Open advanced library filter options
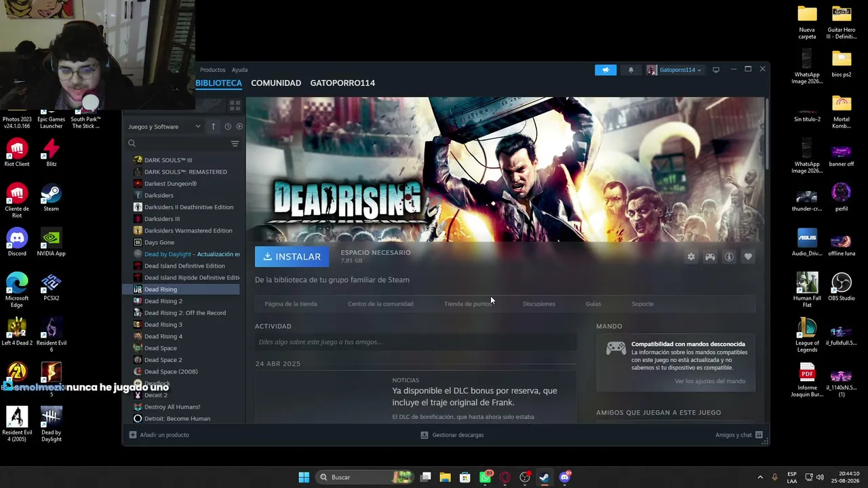 coord(235,144)
